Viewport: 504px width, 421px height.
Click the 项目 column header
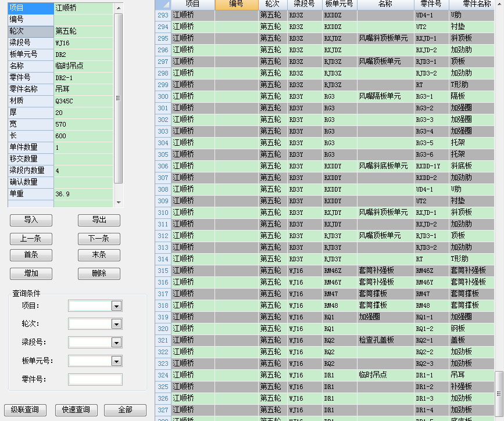click(x=193, y=4)
